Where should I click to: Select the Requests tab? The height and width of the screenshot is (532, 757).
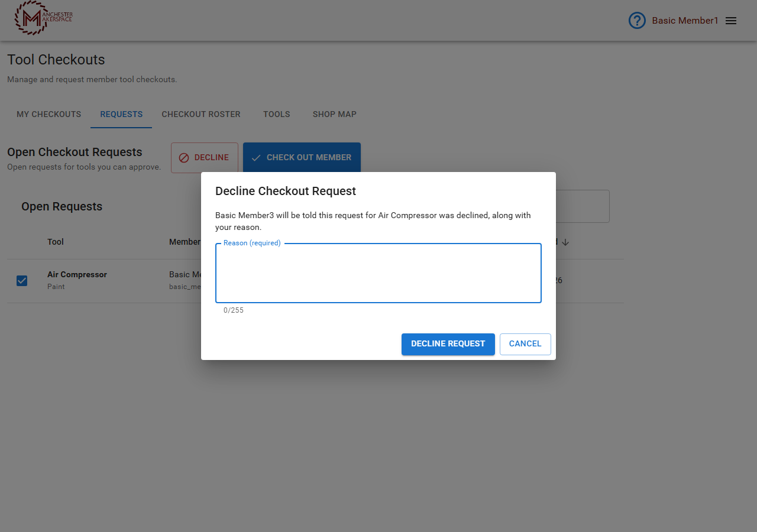(x=121, y=114)
